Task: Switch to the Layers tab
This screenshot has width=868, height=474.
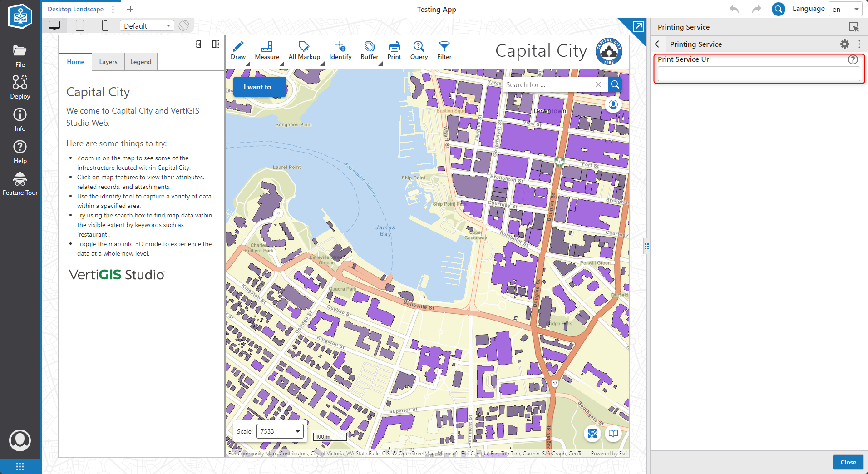Action: click(108, 61)
